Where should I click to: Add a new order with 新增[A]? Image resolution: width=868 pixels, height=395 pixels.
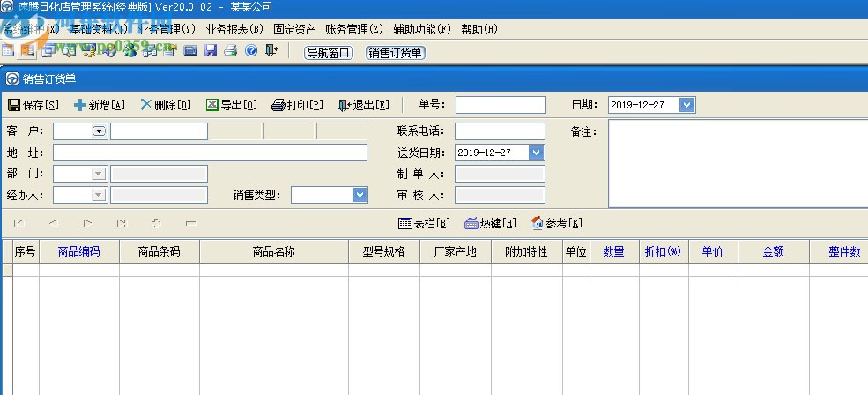[99, 105]
